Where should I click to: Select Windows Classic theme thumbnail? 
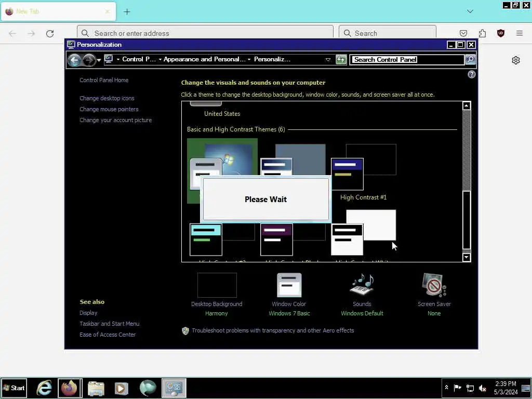[293, 159]
